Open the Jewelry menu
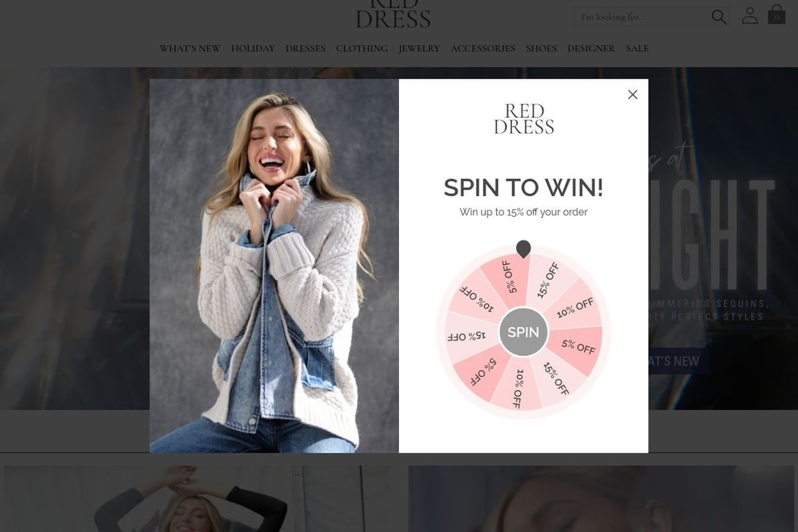The image size is (798, 532). [x=419, y=48]
